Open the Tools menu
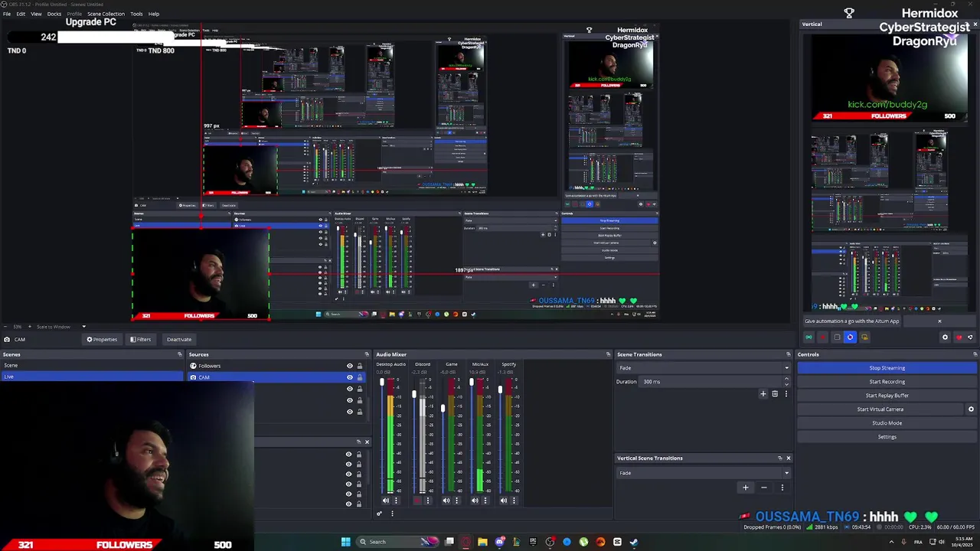The width and height of the screenshot is (980, 551). pyautogui.click(x=136, y=14)
